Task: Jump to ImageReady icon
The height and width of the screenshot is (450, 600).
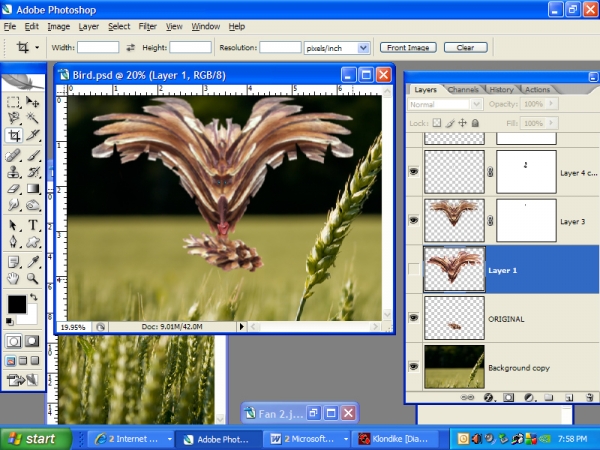Action: point(23,380)
